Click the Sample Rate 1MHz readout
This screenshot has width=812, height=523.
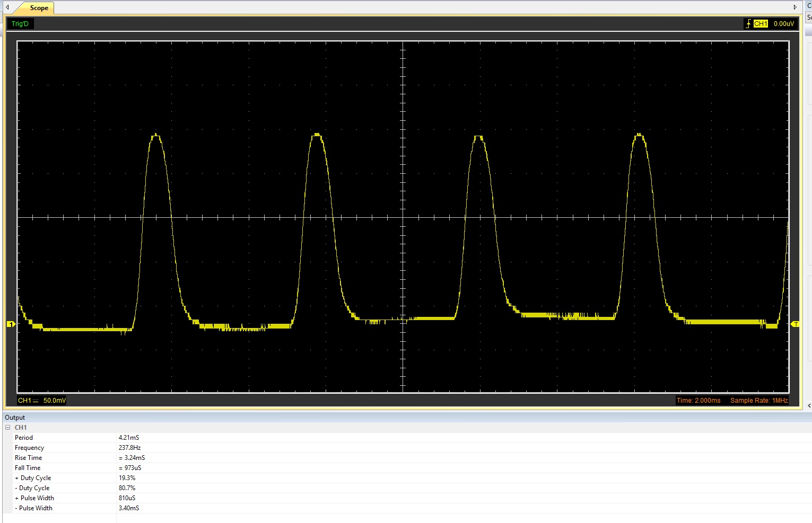point(758,401)
